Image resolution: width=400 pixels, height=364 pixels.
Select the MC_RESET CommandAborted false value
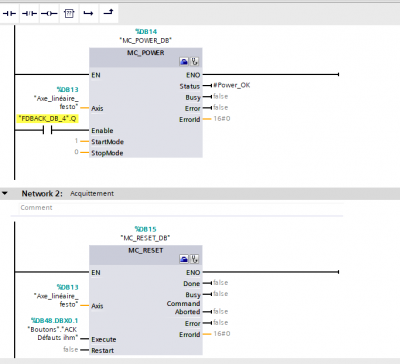tap(221, 311)
